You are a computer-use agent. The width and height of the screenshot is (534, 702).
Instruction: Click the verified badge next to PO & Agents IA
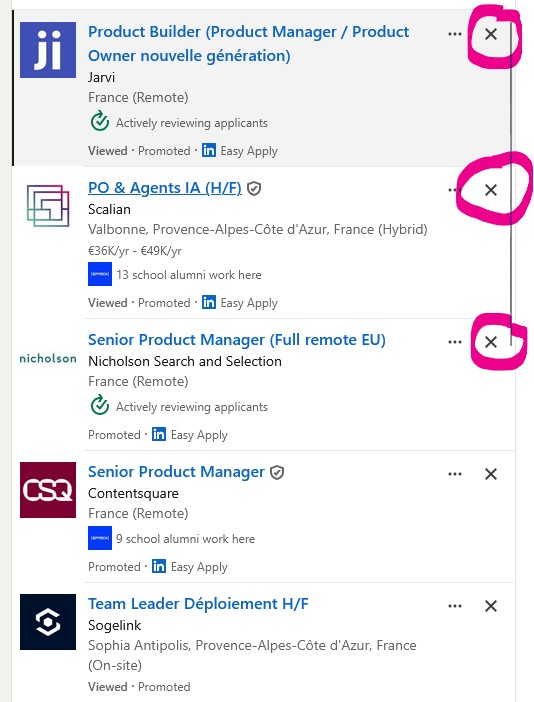coord(254,189)
